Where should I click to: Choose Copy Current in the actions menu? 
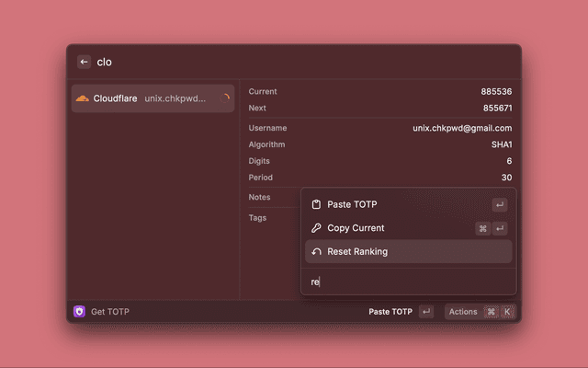pyautogui.click(x=356, y=228)
